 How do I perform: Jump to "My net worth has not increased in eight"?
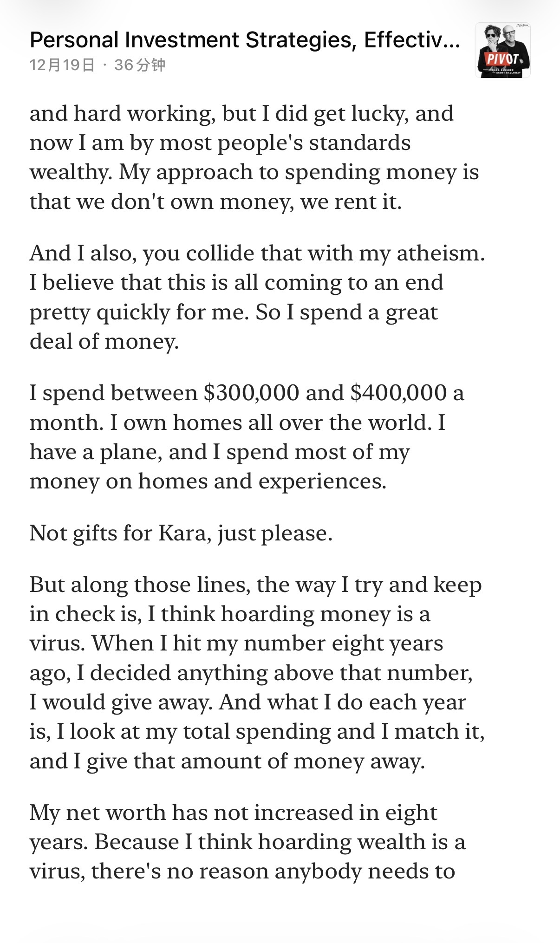point(233,813)
